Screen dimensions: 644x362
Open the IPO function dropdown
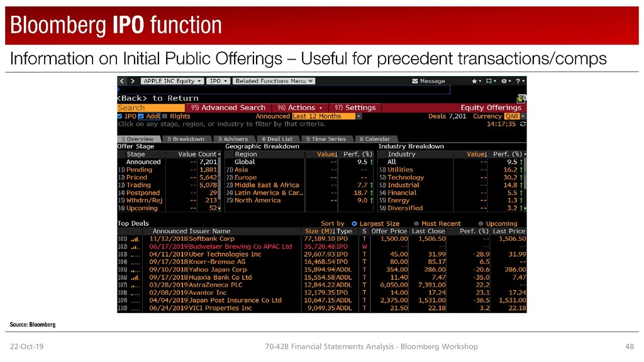218,81
